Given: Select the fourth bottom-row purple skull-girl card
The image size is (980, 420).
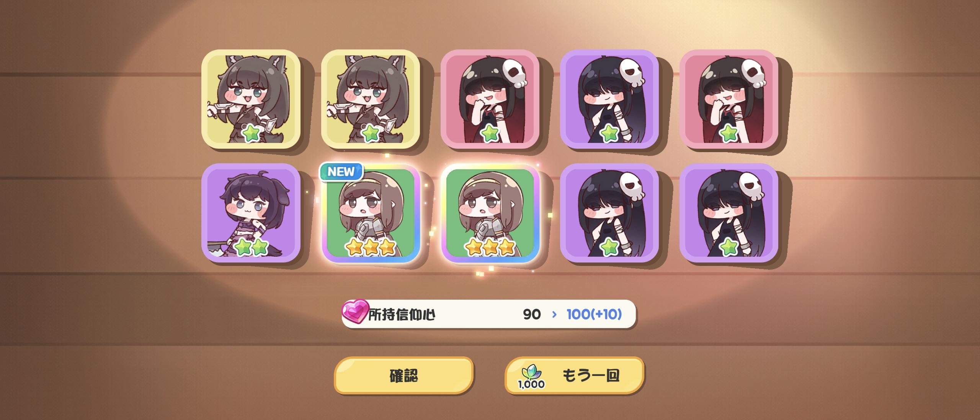Looking at the screenshot, I should click(609, 213).
